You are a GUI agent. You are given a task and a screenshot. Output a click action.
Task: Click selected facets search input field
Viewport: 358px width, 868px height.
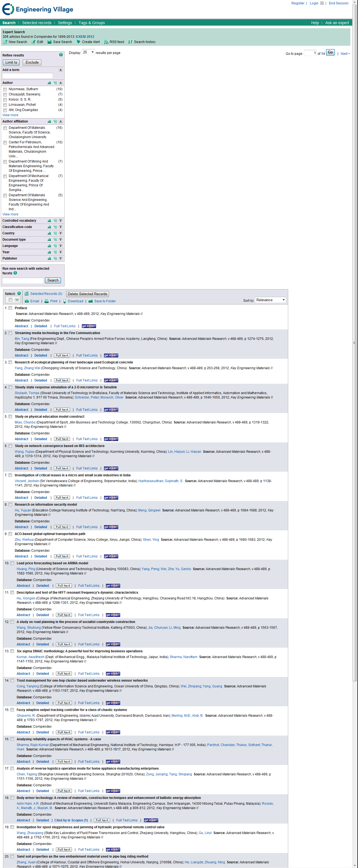pos(23,280)
